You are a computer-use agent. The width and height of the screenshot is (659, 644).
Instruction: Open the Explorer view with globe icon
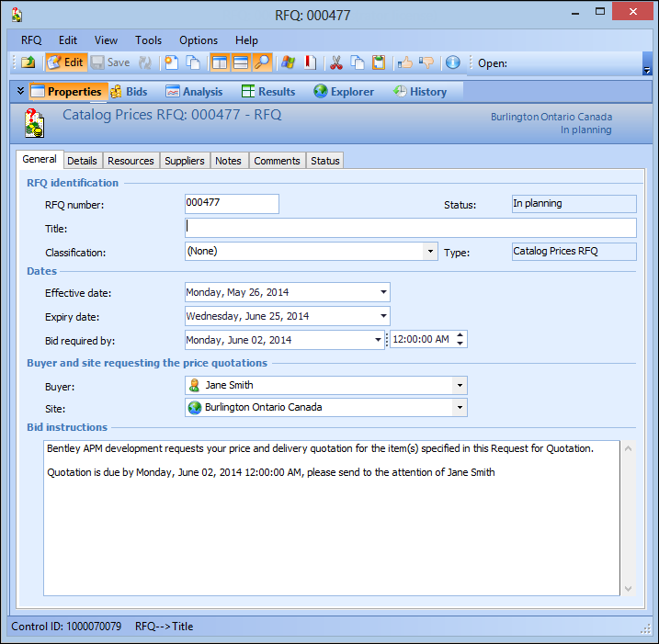(x=344, y=92)
